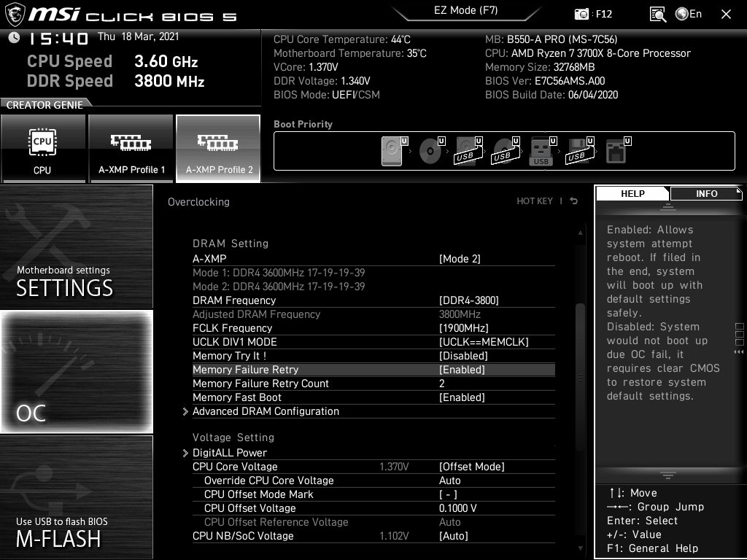Click Mode 1: DDR4 3600MHz 17-19-19-39 row
The image size is (747, 560).
[279, 273]
